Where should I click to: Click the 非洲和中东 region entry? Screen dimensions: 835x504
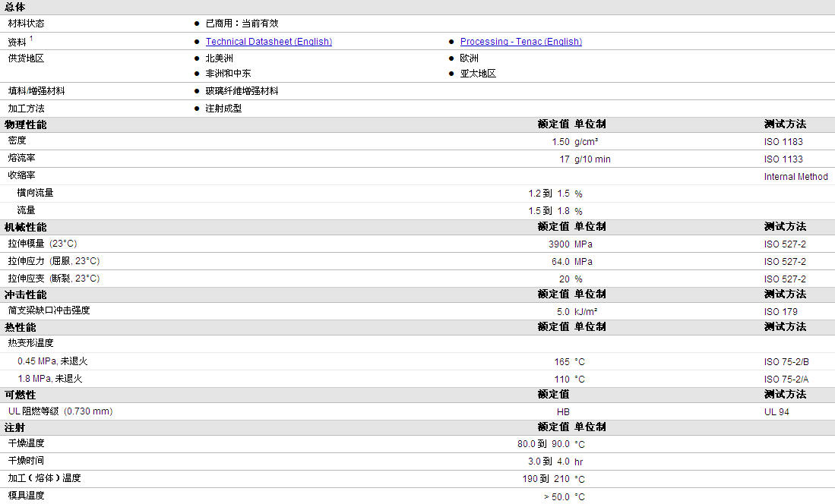coord(229,74)
